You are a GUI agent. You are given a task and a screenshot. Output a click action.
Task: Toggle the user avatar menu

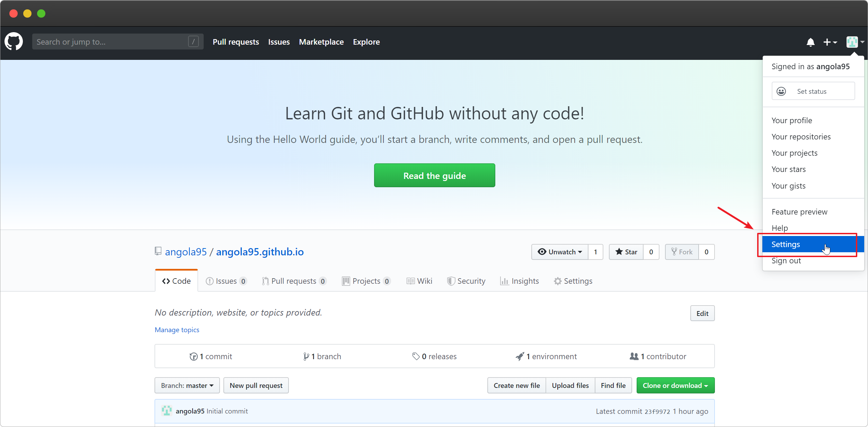[855, 42]
